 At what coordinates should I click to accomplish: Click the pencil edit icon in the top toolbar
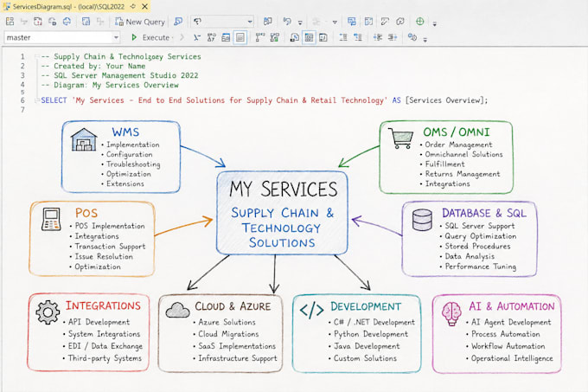click(x=385, y=22)
